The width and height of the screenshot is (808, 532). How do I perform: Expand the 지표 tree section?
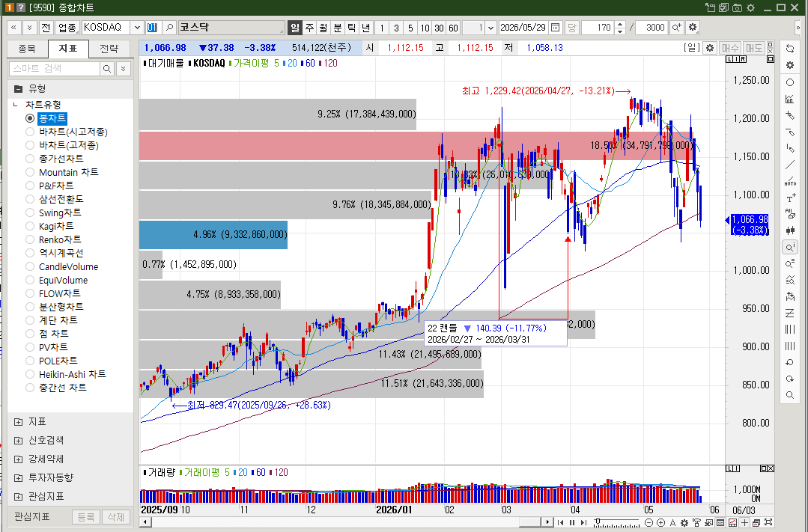tap(19, 422)
